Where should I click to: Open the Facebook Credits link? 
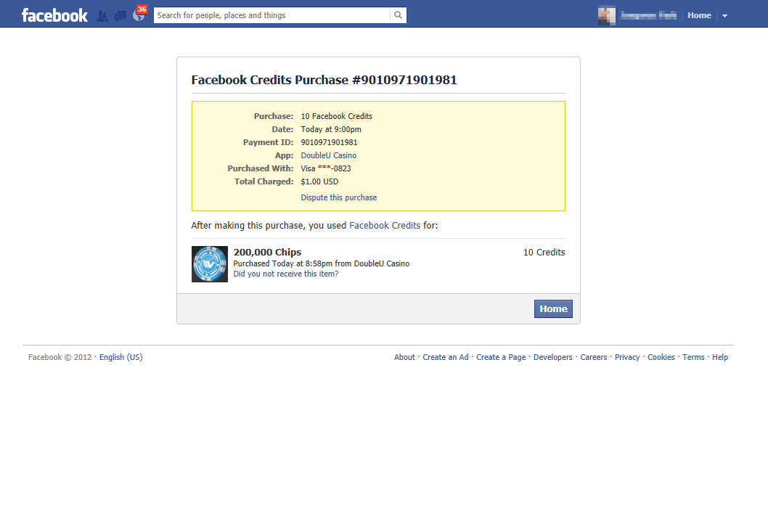pyautogui.click(x=385, y=225)
